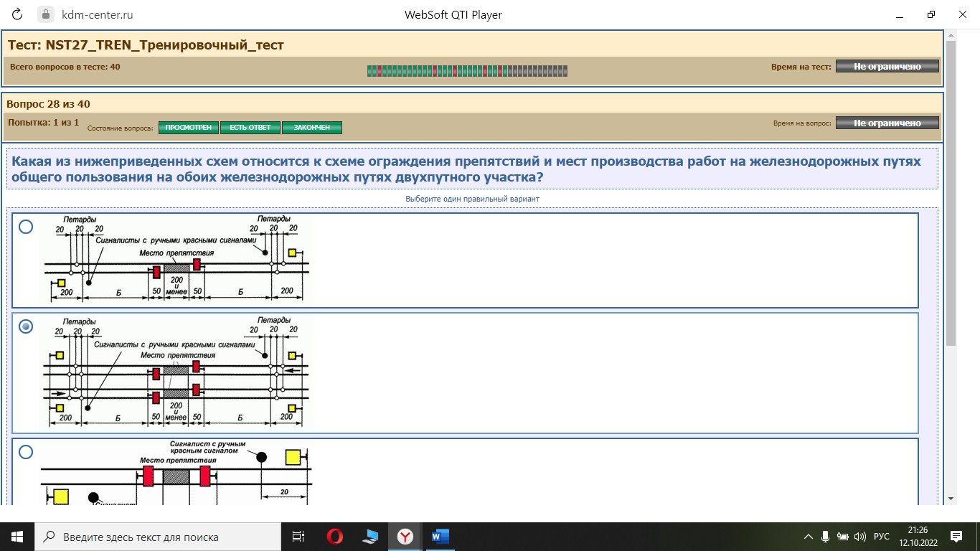Minimize the WebSoft QTI Player window
The width and height of the screenshot is (980, 551).
(x=900, y=14)
